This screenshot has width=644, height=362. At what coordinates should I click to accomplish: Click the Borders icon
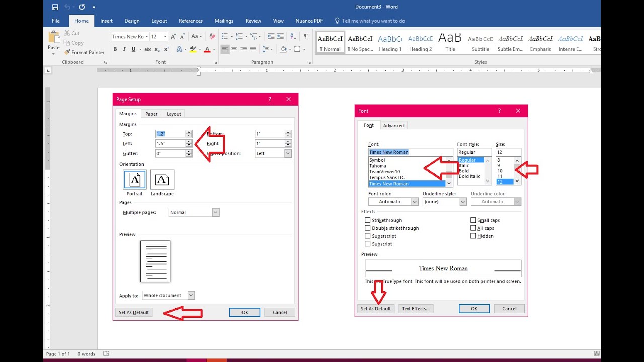click(x=297, y=49)
